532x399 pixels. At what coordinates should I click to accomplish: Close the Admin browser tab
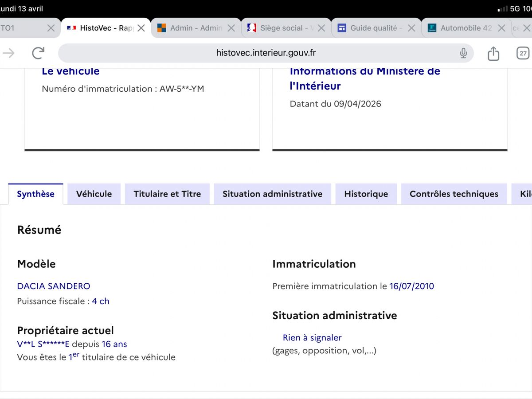point(231,28)
